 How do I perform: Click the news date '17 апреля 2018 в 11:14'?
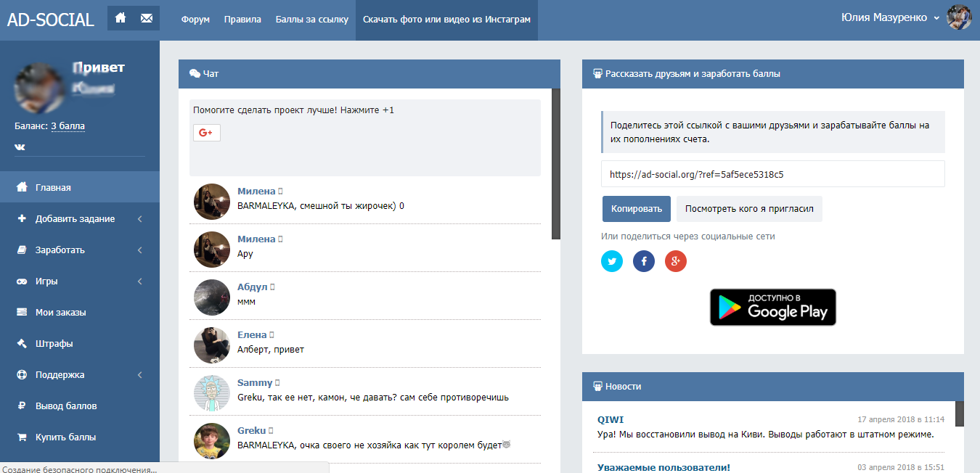tap(901, 420)
